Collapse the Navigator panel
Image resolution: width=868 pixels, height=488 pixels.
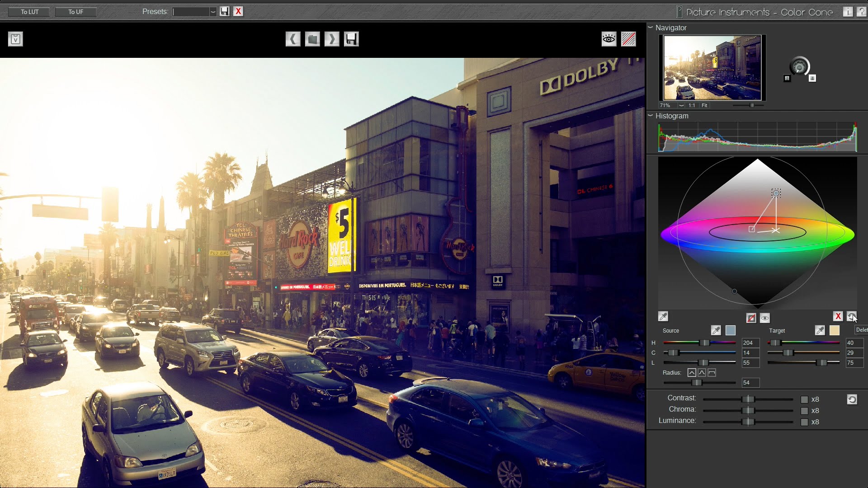coord(651,28)
